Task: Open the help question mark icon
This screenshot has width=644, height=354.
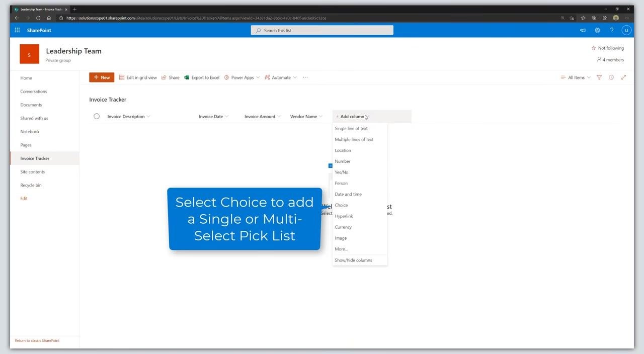Action: click(612, 30)
